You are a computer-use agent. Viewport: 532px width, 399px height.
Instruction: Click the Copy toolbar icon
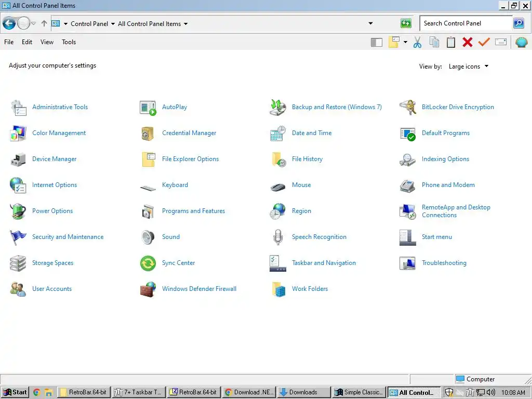[434, 42]
